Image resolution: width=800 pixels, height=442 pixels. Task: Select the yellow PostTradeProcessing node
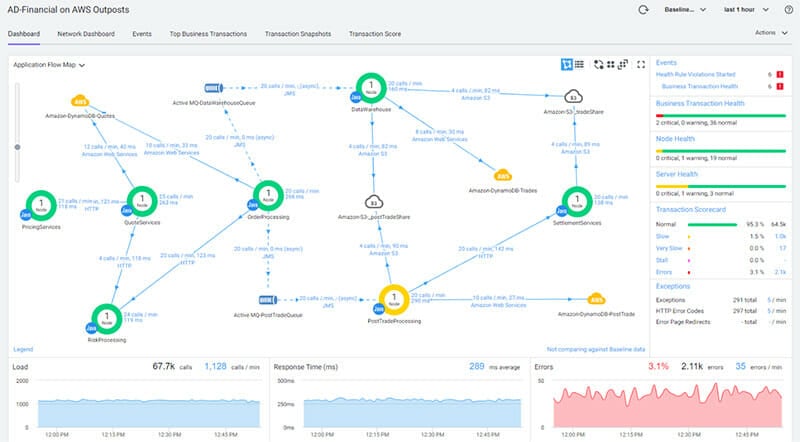pos(394,300)
